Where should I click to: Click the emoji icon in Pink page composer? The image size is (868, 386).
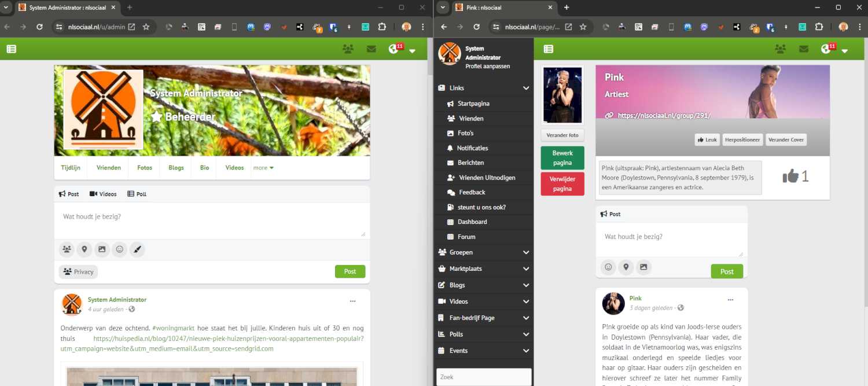pos(608,267)
